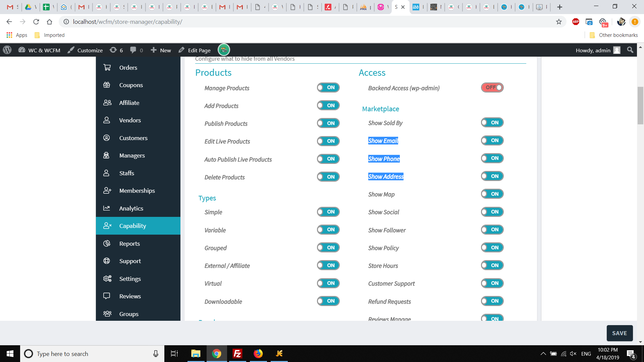Toggle the Show Policy switch
Image resolution: width=644 pixels, height=362 pixels.
[x=492, y=247]
